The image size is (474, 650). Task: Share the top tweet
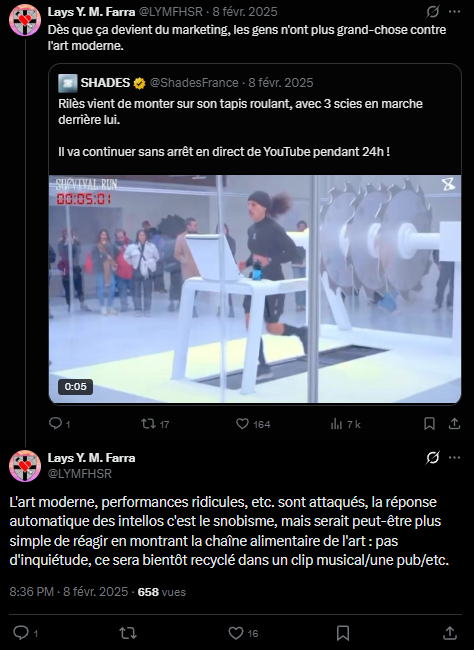(x=455, y=424)
